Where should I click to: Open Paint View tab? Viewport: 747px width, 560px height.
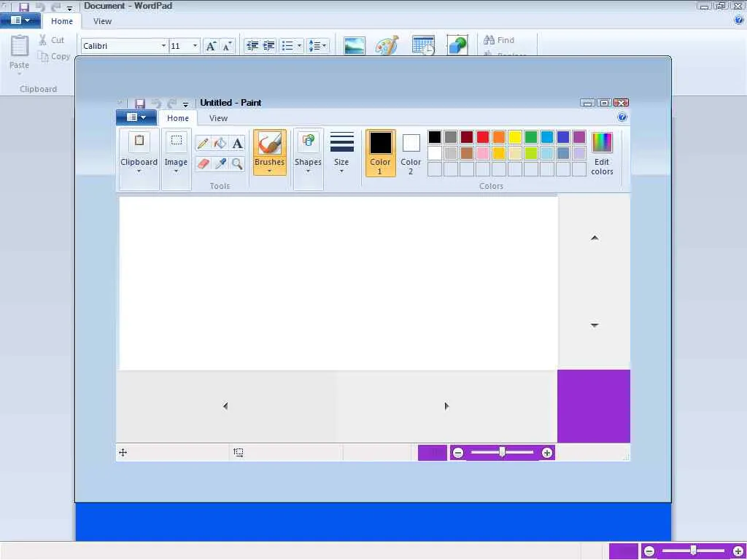point(218,118)
